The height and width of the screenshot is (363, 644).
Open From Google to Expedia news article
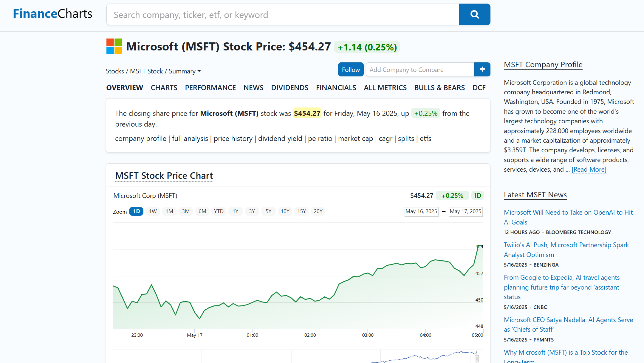pyautogui.click(x=562, y=287)
